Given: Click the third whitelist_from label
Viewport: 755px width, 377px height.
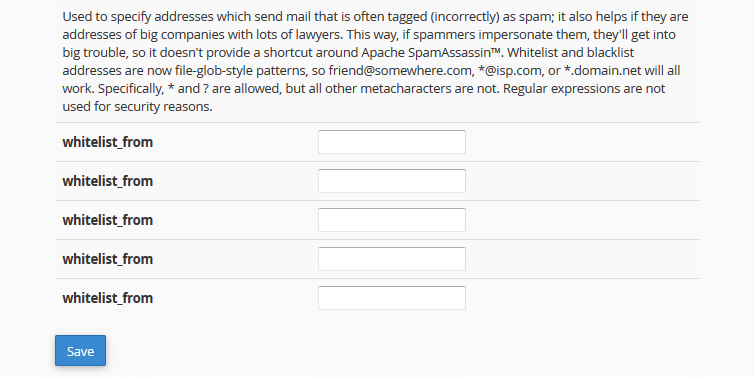Looking at the screenshot, I should tap(107, 221).
